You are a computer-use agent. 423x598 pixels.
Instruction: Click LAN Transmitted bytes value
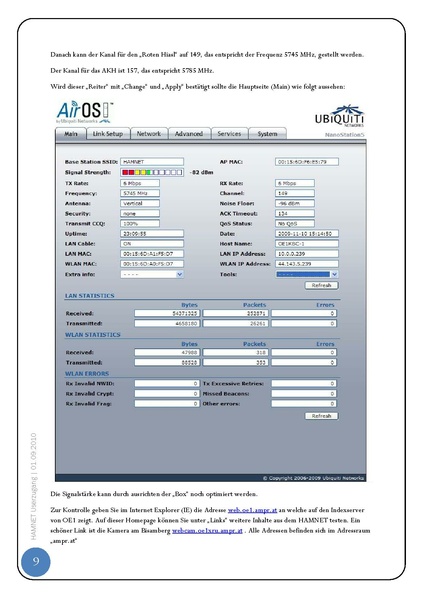(x=167, y=323)
